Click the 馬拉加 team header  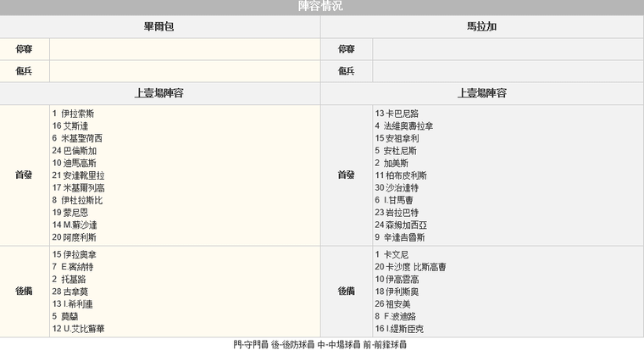482,27
